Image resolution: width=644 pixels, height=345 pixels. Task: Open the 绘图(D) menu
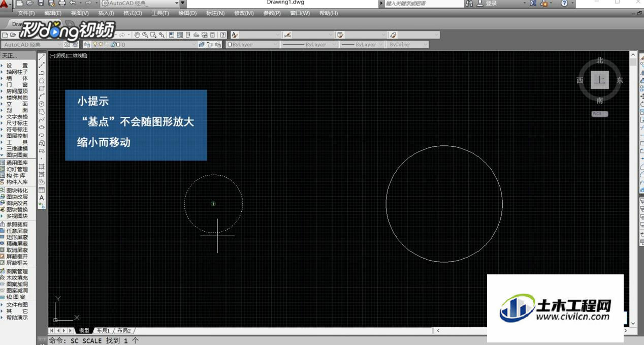point(187,13)
